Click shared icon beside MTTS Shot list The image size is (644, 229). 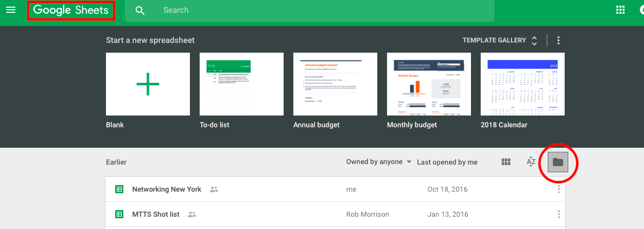coord(192,214)
